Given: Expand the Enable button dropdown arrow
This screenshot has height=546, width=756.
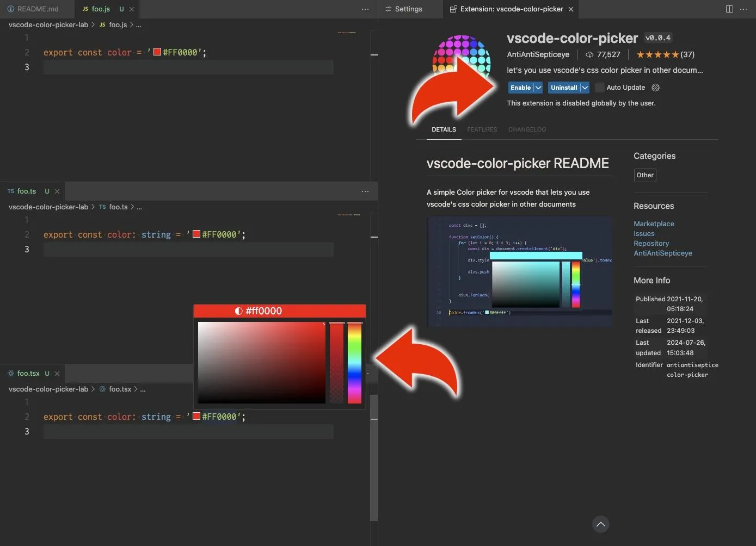Looking at the screenshot, I should 538,88.
